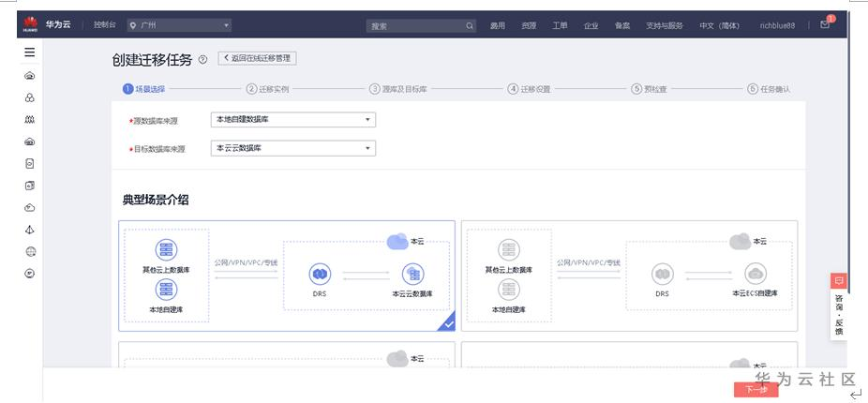Screen dimensions: 868x403
Task: Click the 典型场景介绍 heading
Action: pyautogui.click(x=156, y=201)
